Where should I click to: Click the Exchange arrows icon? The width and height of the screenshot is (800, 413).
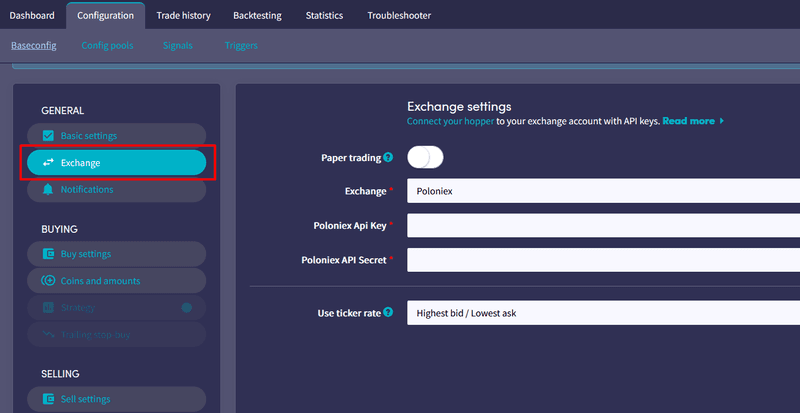point(48,163)
